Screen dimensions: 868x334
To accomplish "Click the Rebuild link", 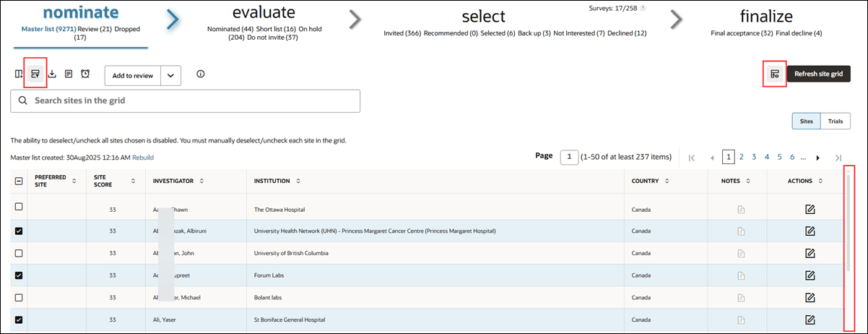I will coord(143,157).
